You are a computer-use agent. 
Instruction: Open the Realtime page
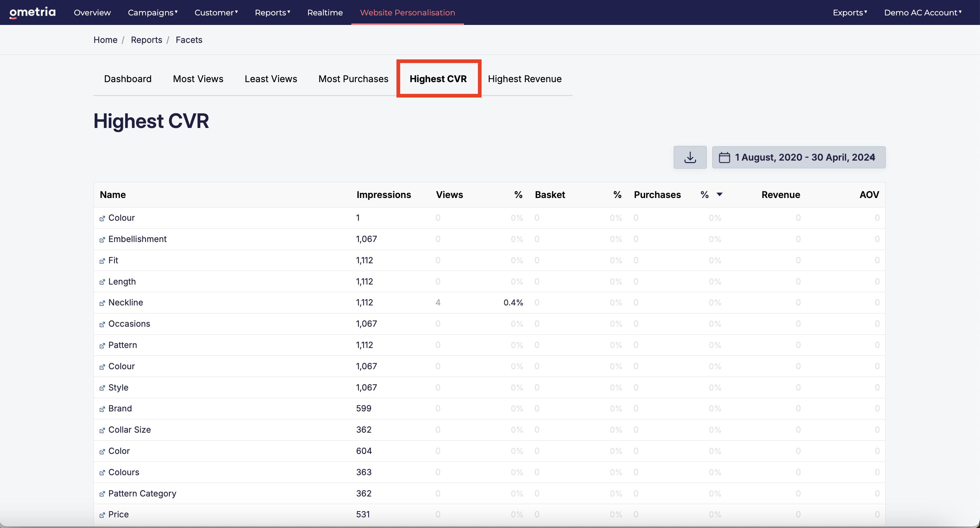[325, 12]
